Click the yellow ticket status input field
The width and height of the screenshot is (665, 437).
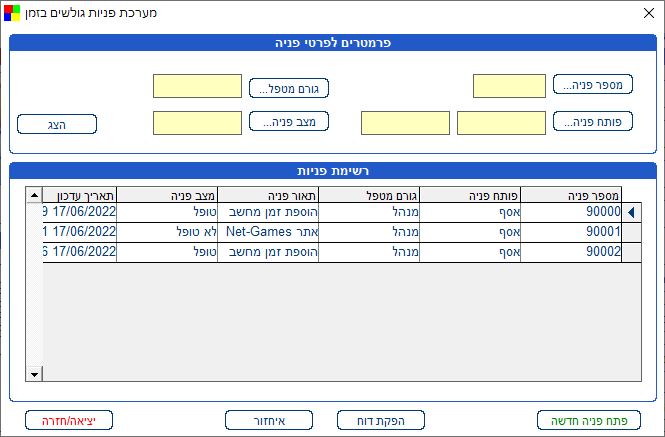(x=197, y=123)
